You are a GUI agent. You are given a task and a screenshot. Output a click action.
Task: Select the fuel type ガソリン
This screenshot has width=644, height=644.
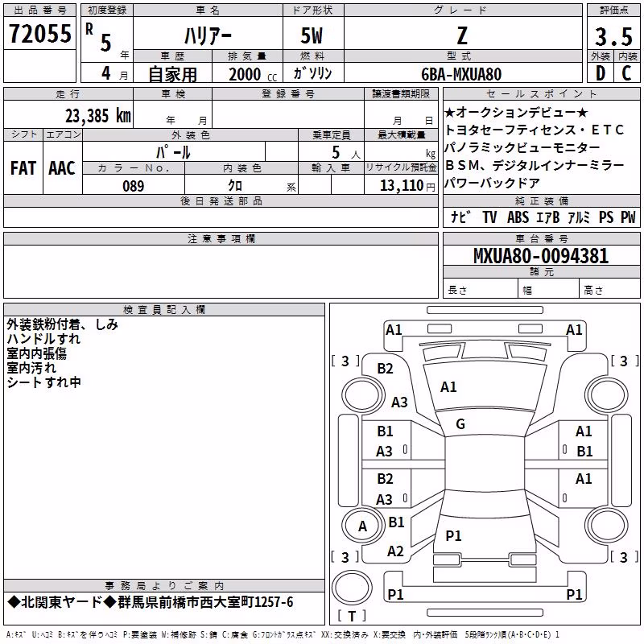click(x=312, y=73)
